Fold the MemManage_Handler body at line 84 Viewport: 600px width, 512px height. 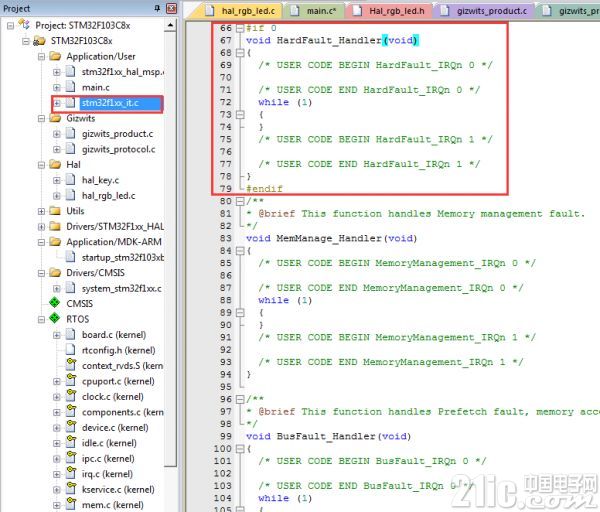tap(240, 251)
